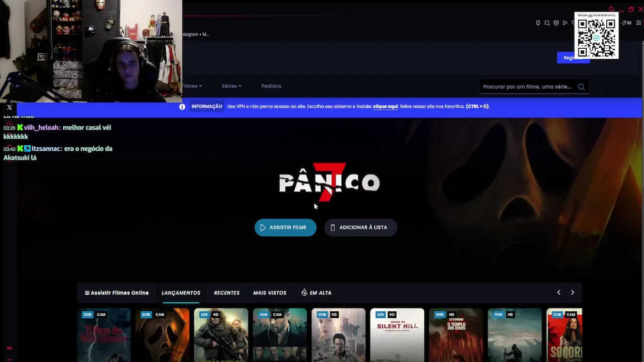Click the '(CTRL + D)' text in banner

[x=477, y=107]
